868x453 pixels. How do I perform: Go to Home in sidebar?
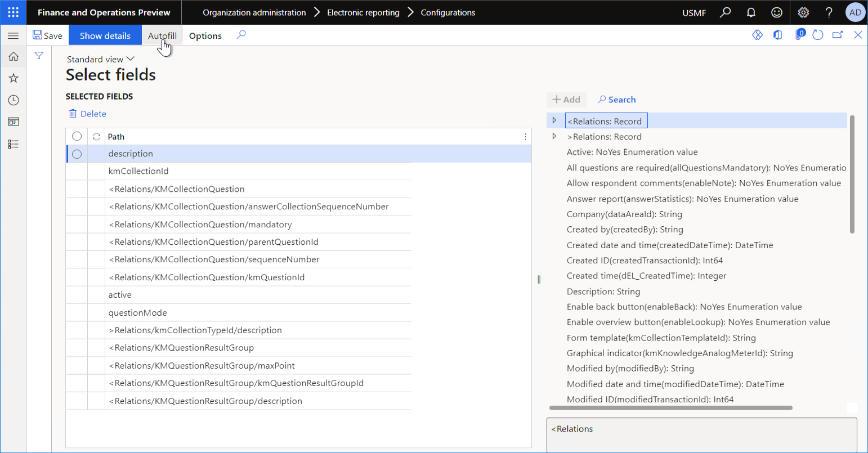coord(14,56)
